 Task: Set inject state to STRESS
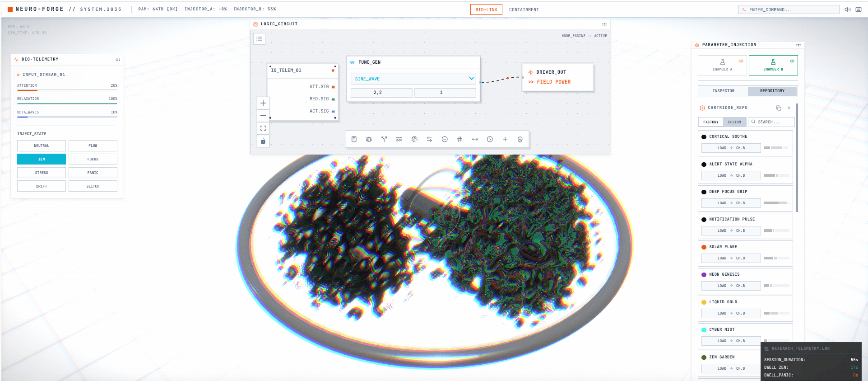click(x=42, y=173)
